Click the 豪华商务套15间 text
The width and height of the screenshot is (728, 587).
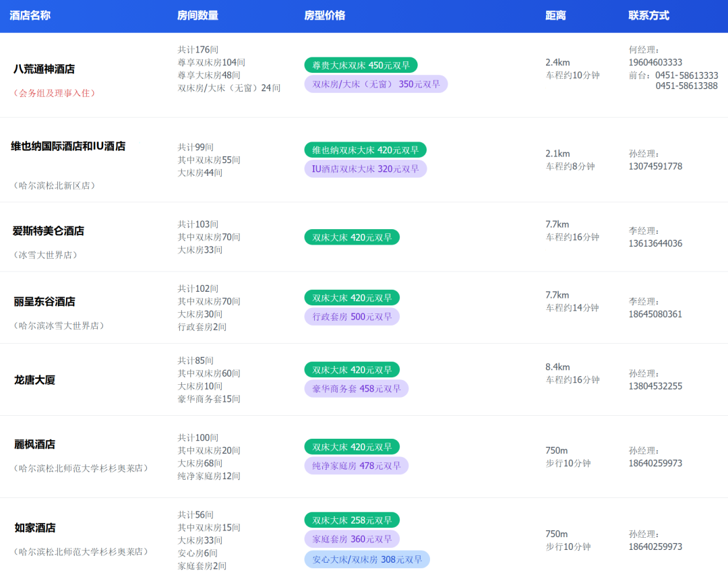pos(209,399)
